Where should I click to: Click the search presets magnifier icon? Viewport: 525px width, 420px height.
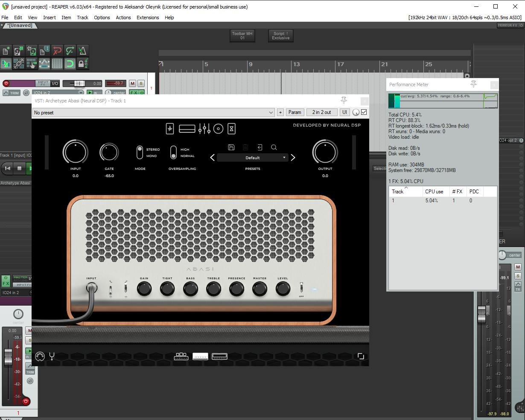tap(274, 147)
